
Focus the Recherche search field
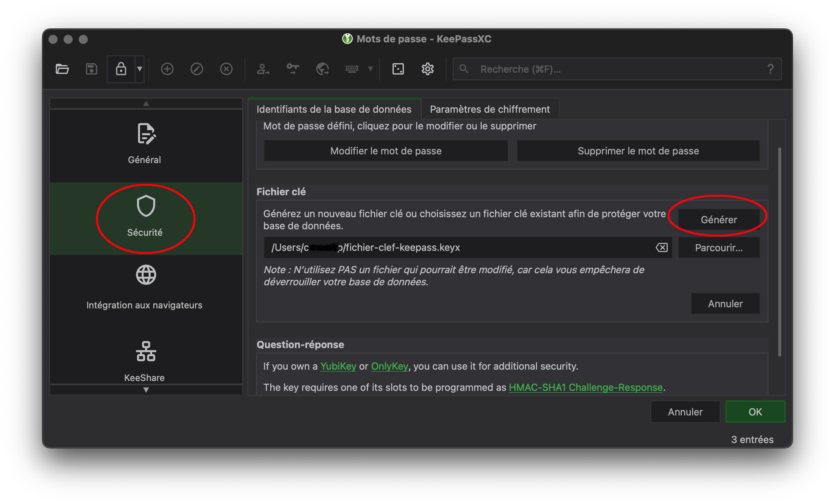pyautogui.click(x=617, y=69)
